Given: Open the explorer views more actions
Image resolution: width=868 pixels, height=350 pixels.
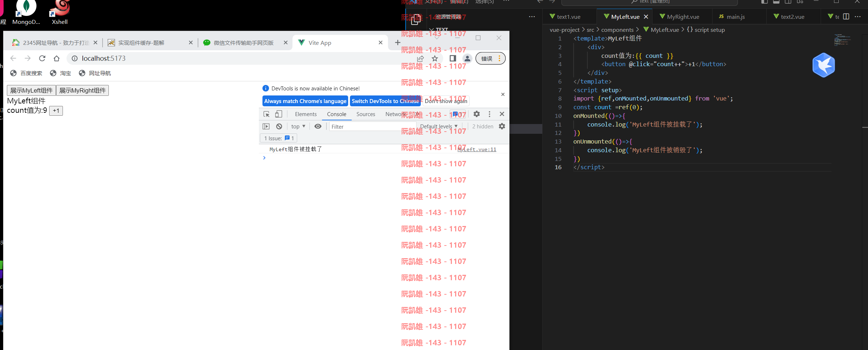Looking at the screenshot, I should tap(532, 17).
